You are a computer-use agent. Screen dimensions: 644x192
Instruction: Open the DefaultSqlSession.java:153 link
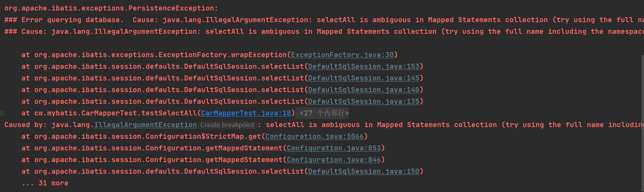tap(364, 66)
